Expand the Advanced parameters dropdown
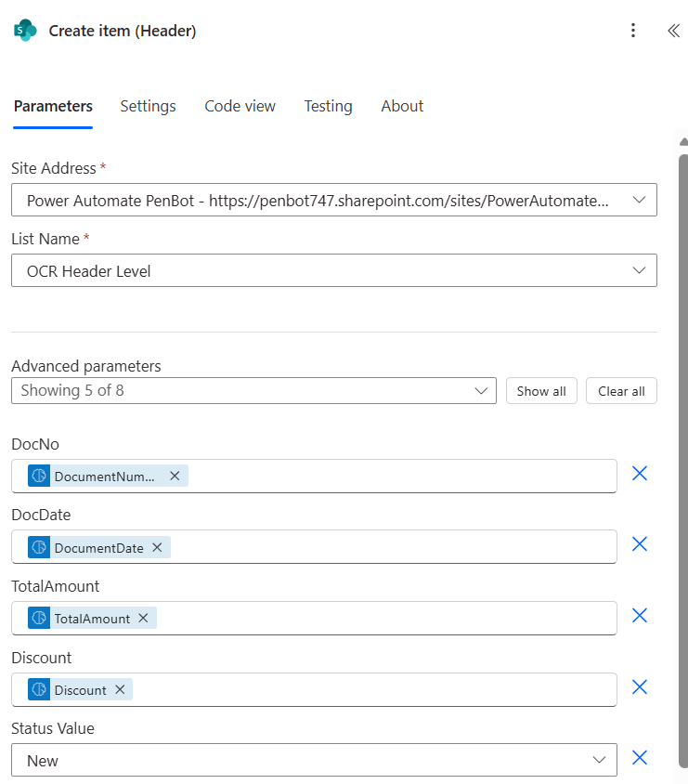 (x=480, y=391)
